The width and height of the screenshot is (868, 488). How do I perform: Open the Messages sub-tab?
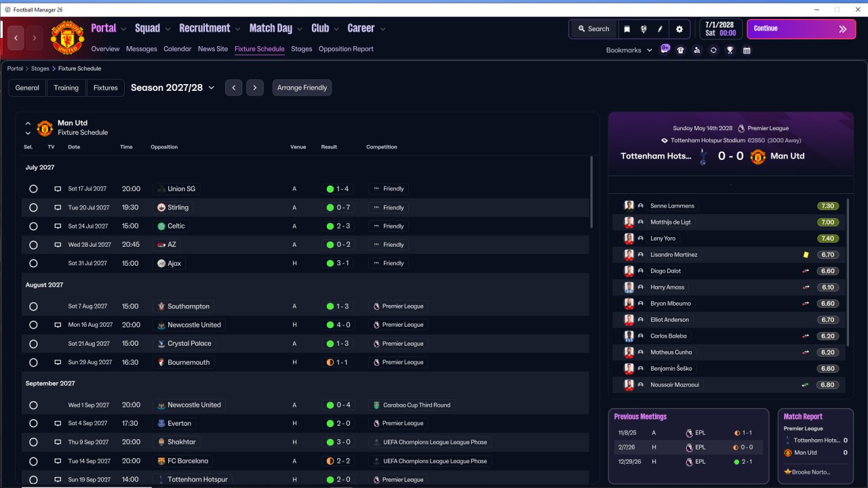pos(142,49)
